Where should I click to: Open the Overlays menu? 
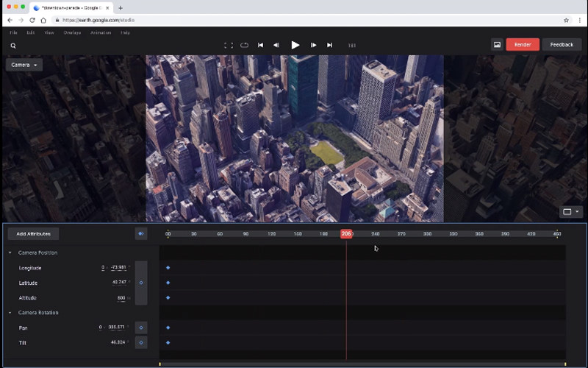72,33
